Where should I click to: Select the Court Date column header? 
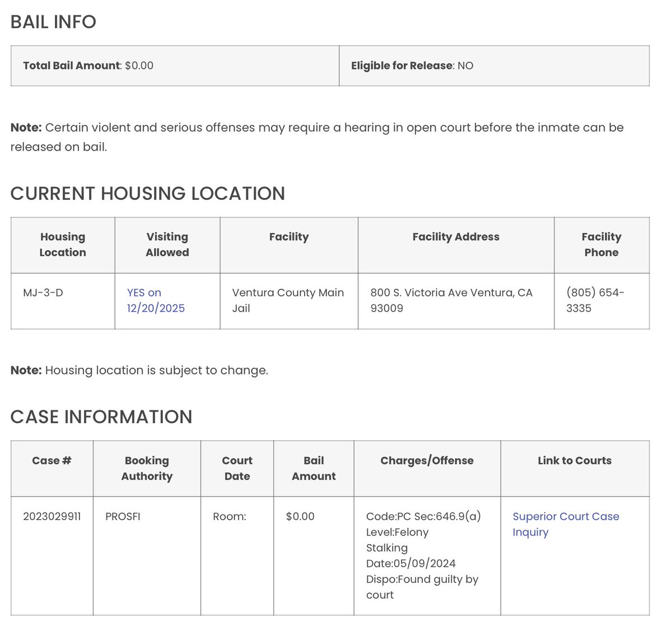pyautogui.click(x=237, y=469)
